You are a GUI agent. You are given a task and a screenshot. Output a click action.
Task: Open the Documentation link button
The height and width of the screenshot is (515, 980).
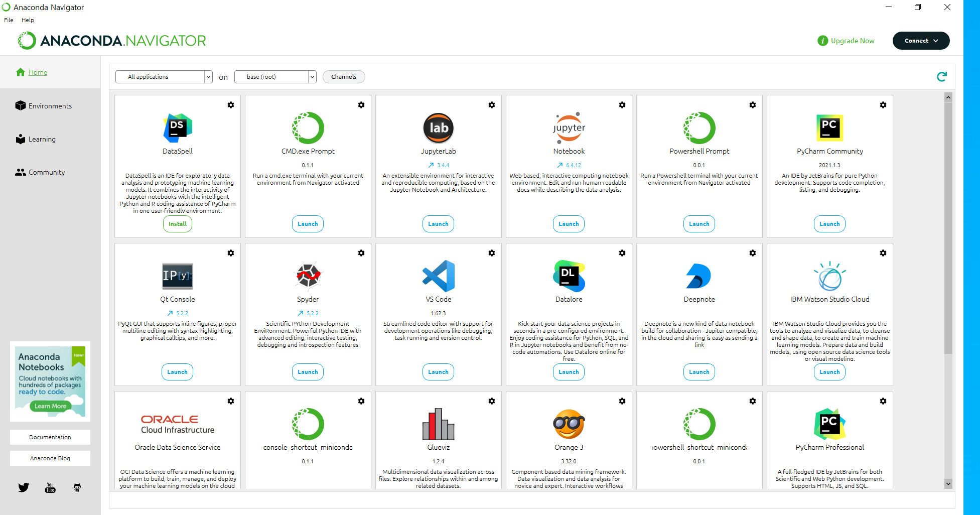(50, 437)
